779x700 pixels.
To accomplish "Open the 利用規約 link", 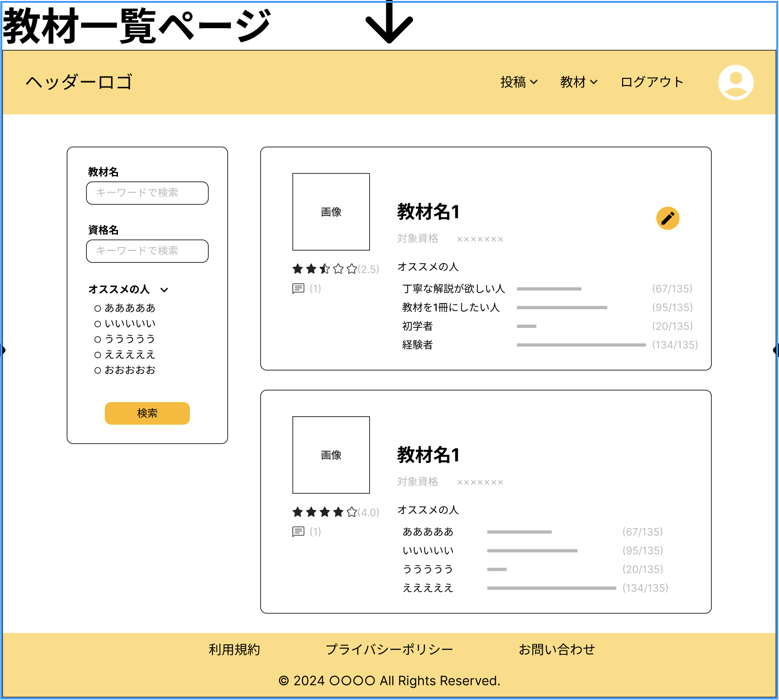I will [234, 649].
